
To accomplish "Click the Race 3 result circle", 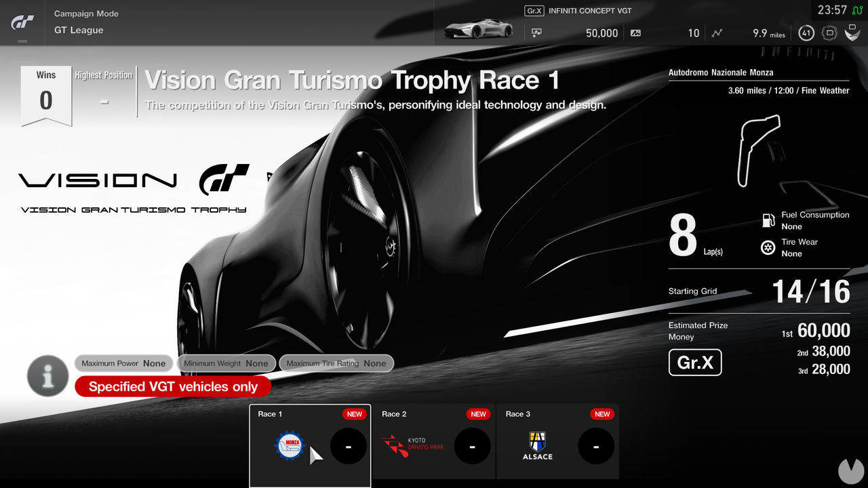I will (596, 447).
